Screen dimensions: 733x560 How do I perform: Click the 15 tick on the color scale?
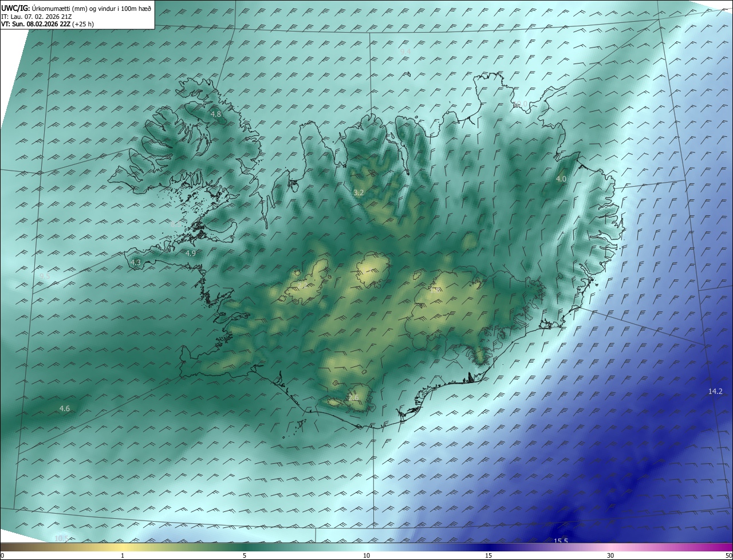488,555
